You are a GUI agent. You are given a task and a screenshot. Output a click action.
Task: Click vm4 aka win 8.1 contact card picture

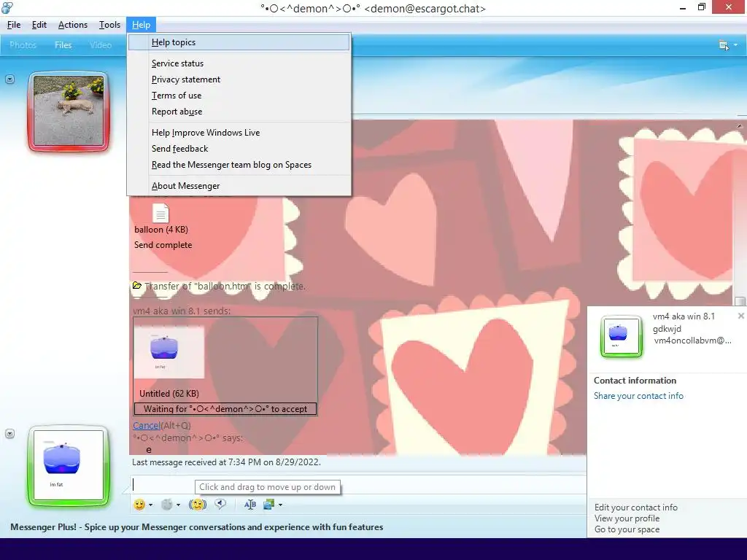click(x=621, y=336)
